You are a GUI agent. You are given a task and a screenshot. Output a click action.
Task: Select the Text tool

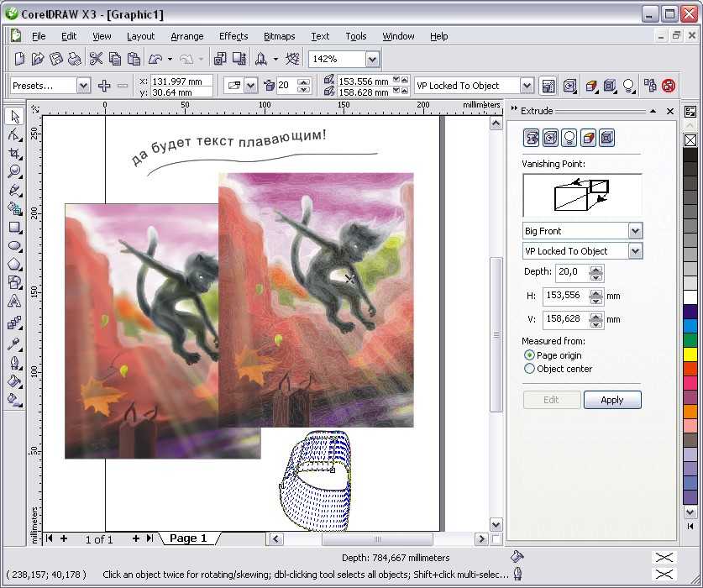[15, 301]
